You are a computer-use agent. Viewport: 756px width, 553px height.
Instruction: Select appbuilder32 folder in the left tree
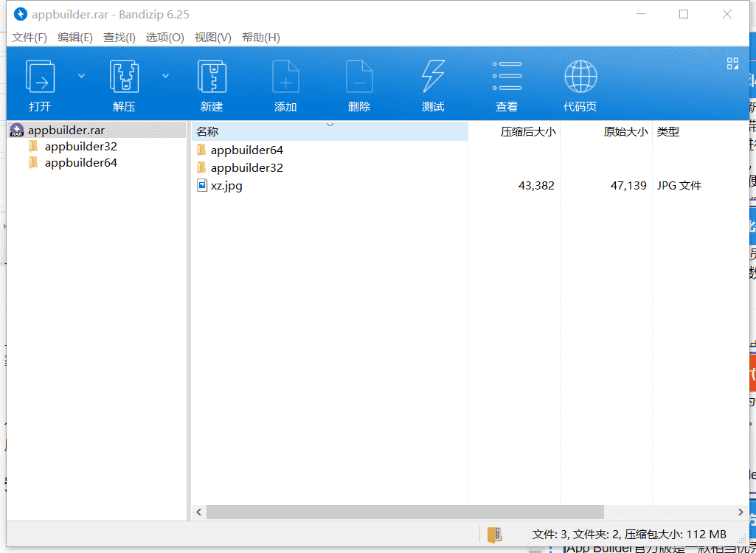point(81,147)
